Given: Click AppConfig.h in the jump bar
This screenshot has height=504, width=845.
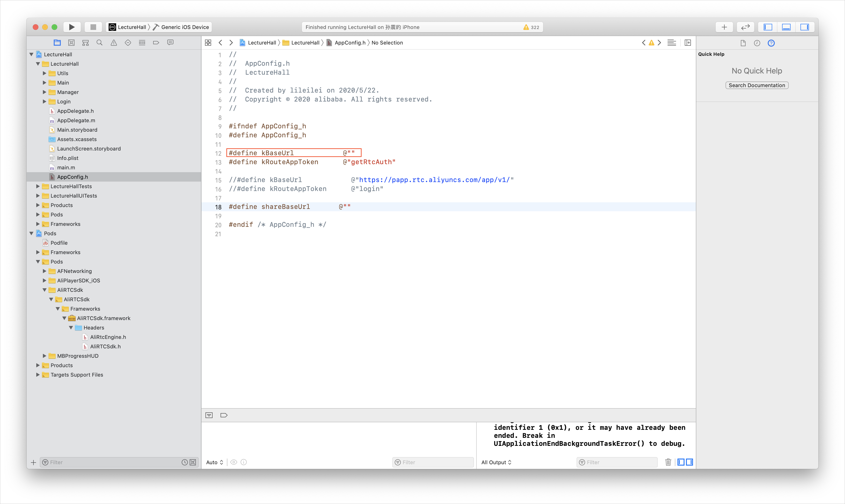Looking at the screenshot, I should pyautogui.click(x=346, y=42).
